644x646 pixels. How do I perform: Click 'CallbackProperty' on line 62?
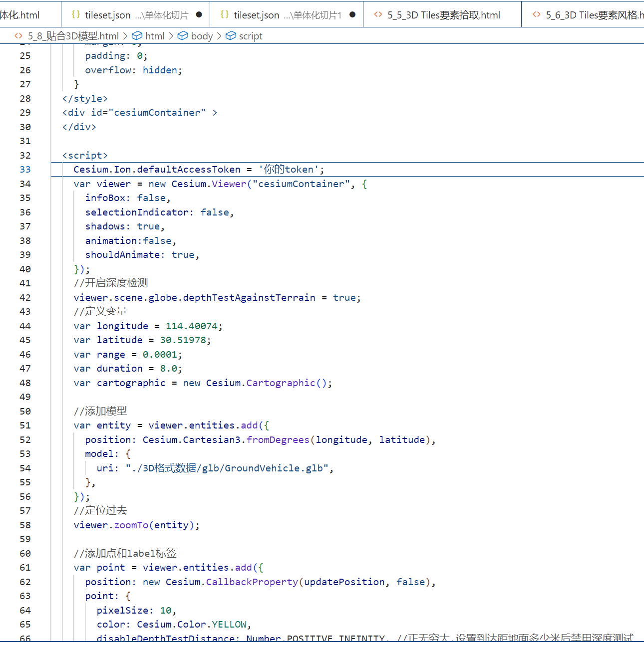pos(252,582)
